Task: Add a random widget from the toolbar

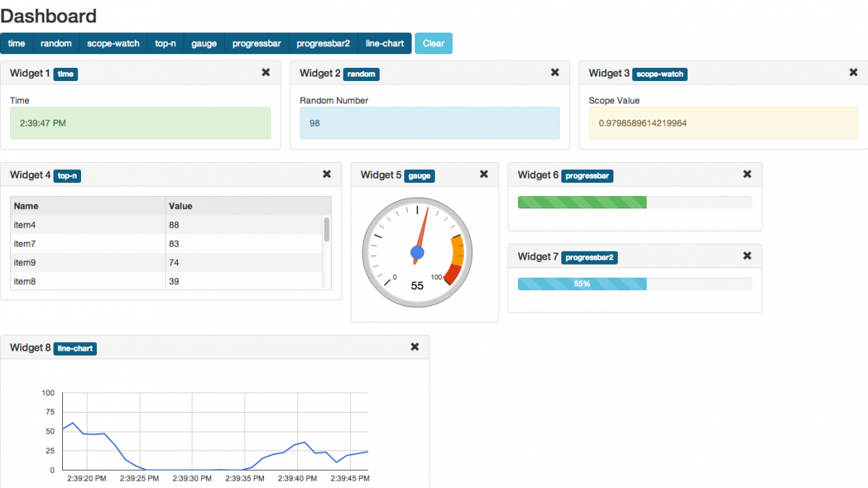Action: (x=56, y=43)
